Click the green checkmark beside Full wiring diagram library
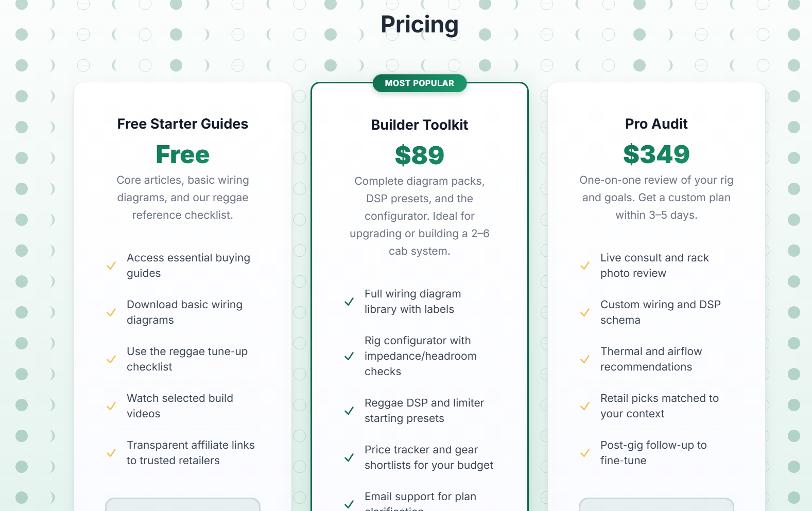The image size is (812, 511). tap(349, 302)
